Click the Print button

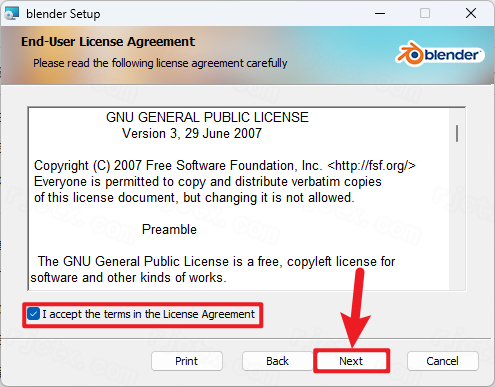187,361
